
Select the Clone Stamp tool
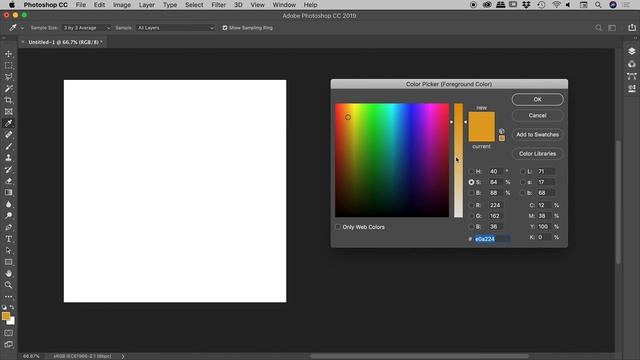point(9,158)
